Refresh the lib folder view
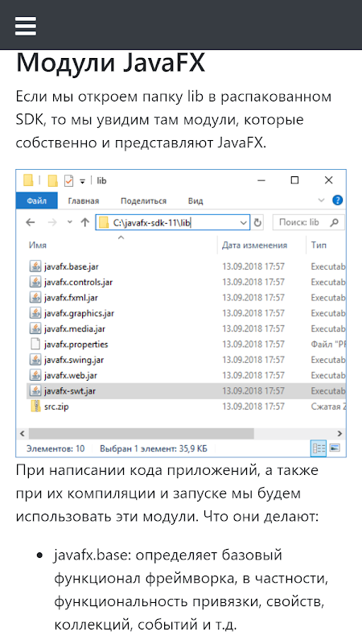362x644 pixels. pyautogui.click(x=257, y=223)
